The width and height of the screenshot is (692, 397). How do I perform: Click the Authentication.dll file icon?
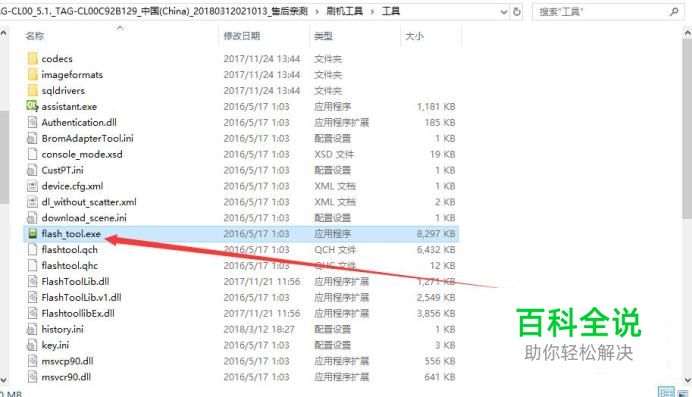tap(32, 122)
